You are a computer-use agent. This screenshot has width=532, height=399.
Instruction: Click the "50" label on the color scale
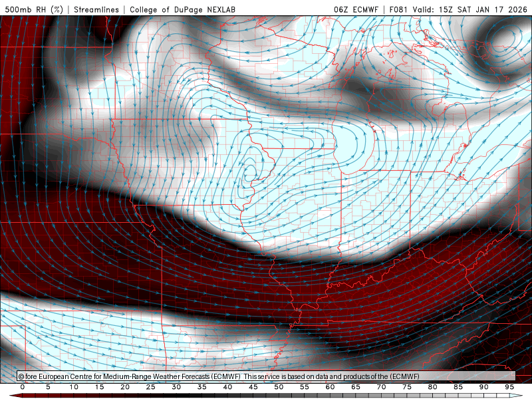279,387
